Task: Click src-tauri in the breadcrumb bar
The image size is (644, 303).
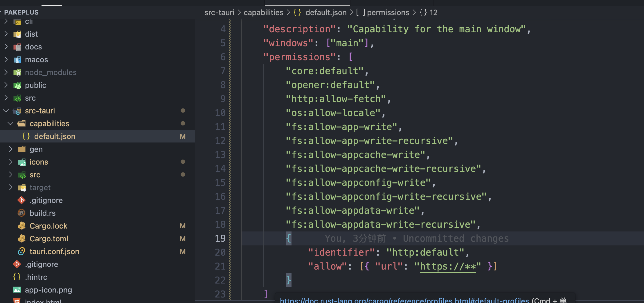Action: click(219, 12)
